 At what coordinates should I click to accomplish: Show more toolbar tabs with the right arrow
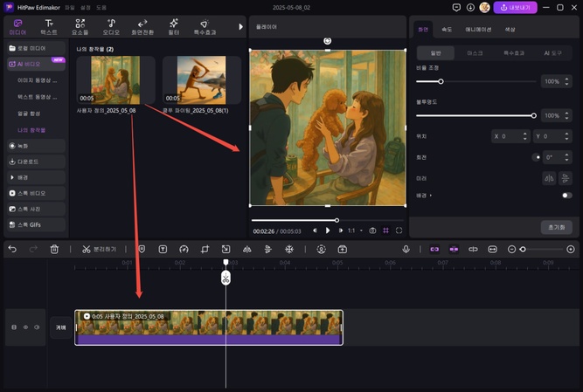pyautogui.click(x=241, y=27)
